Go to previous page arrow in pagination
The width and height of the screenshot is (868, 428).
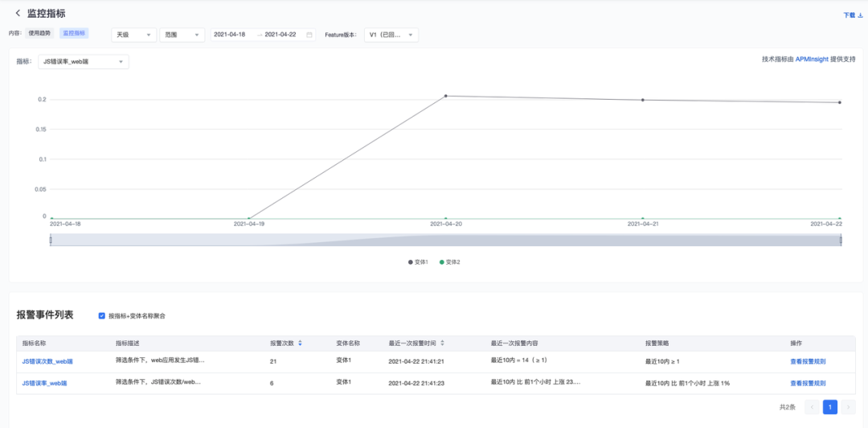[812, 407]
